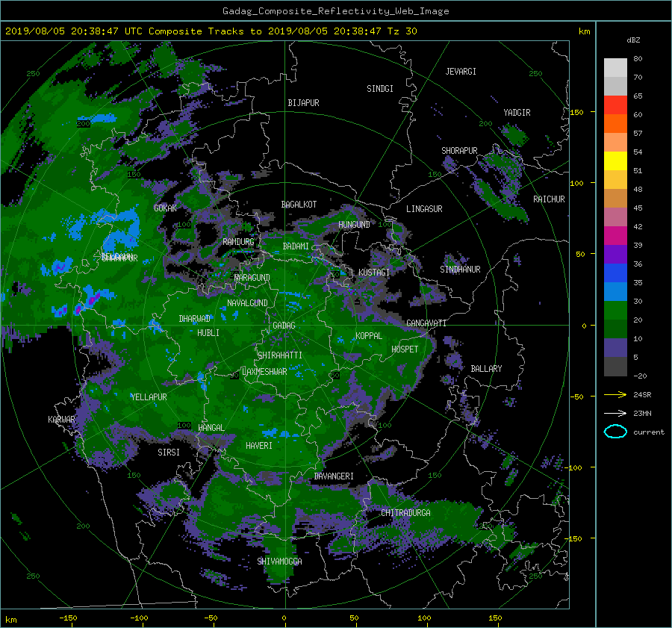This screenshot has height=628, width=672.
Task: Pick the orange 57-60 dBZ legend swatch
Action: tap(615, 124)
